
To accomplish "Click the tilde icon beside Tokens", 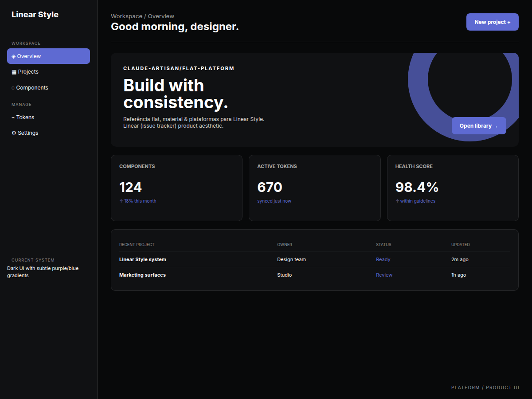I will pyautogui.click(x=13, y=117).
